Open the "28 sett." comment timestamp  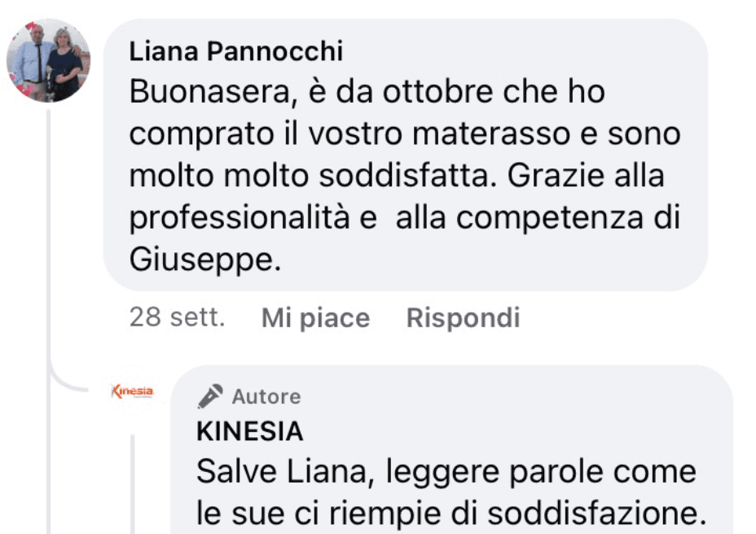pos(177,317)
